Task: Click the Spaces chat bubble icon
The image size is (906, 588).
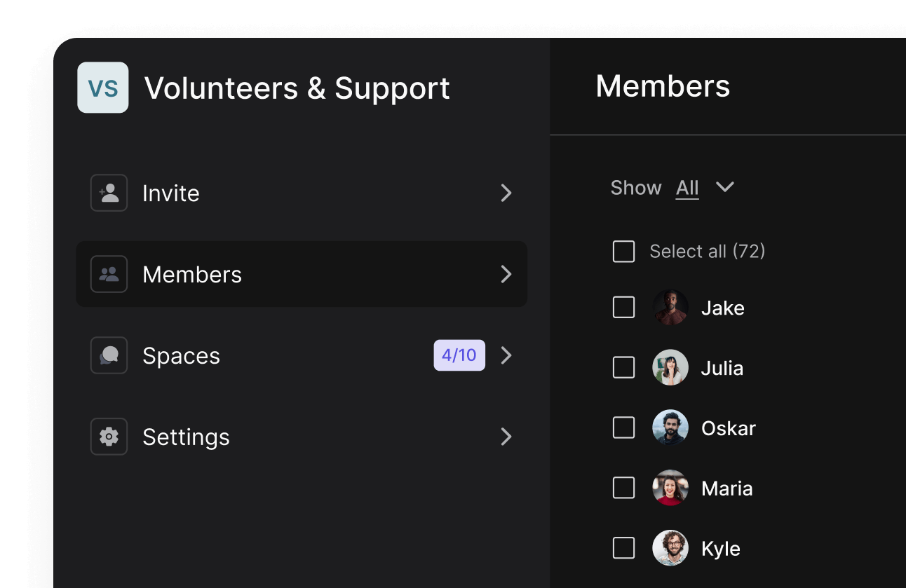Action: click(x=109, y=355)
